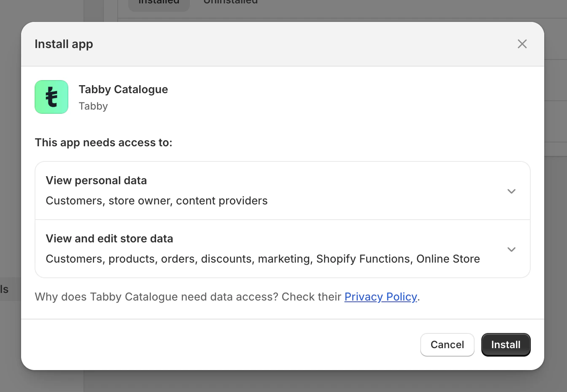Click the Tabby Catalogue heading text
The image size is (567, 392).
point(123,89)
